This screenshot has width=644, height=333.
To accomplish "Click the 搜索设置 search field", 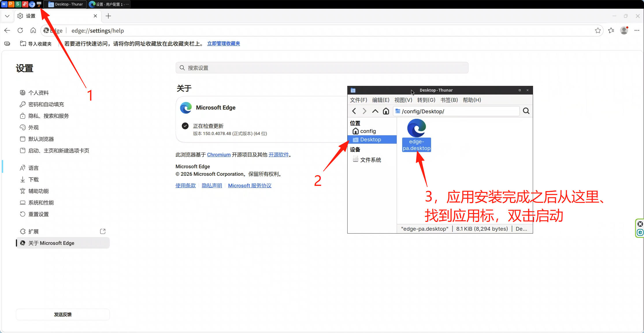I will pos(322,68).
